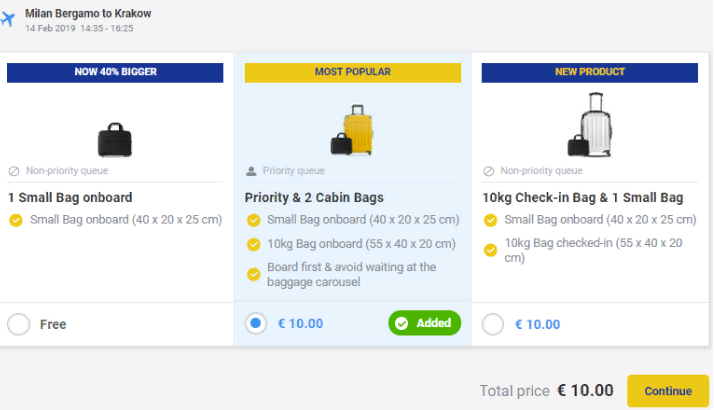Click non-priority icon under 10kg Check-in Bag
Screen dimensions: 714x410
pos(489,171)
